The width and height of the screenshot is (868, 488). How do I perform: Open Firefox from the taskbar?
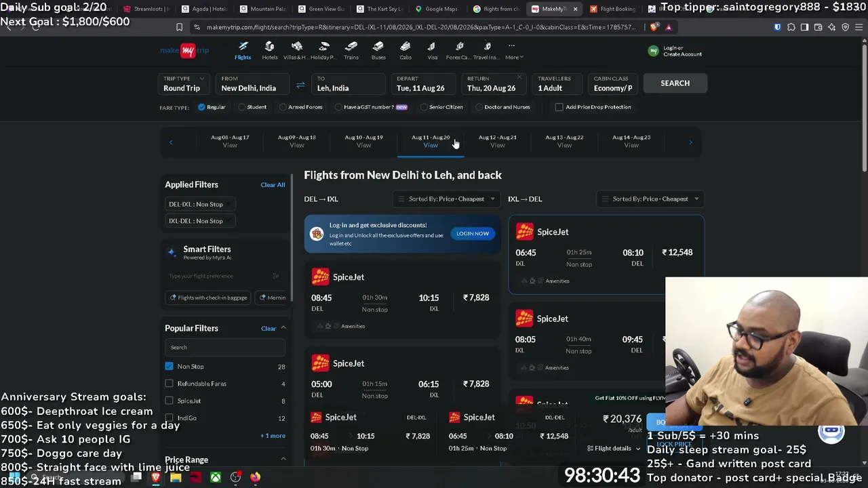[255, 478]
